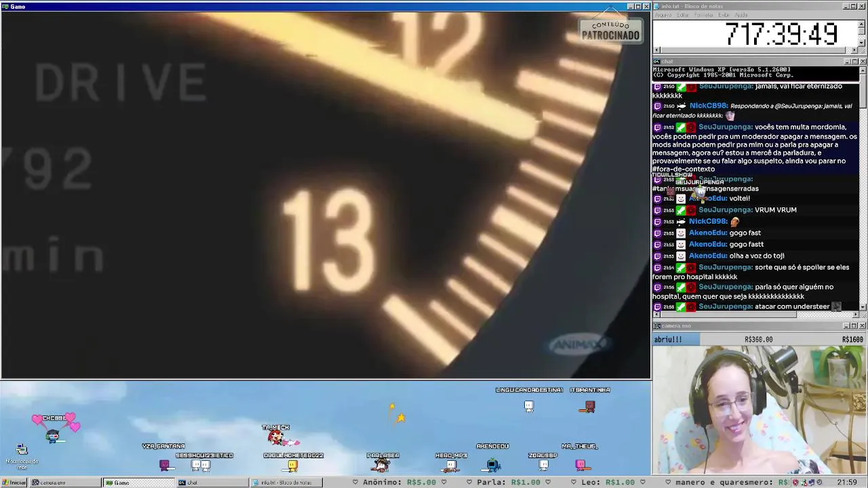Click the scroll up arrow in Bloco de notas
Viewport: 868px width, 488px height.
click(863, 24)
